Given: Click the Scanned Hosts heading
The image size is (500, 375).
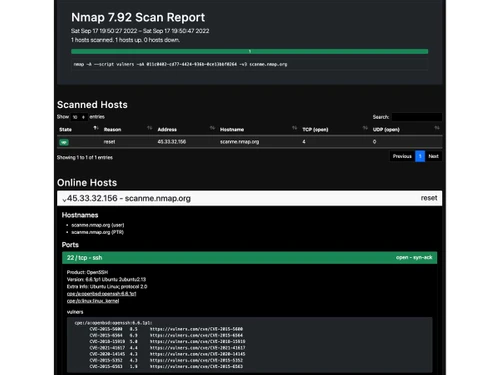Looking at the screenshot, I should (x=92, y=105).
